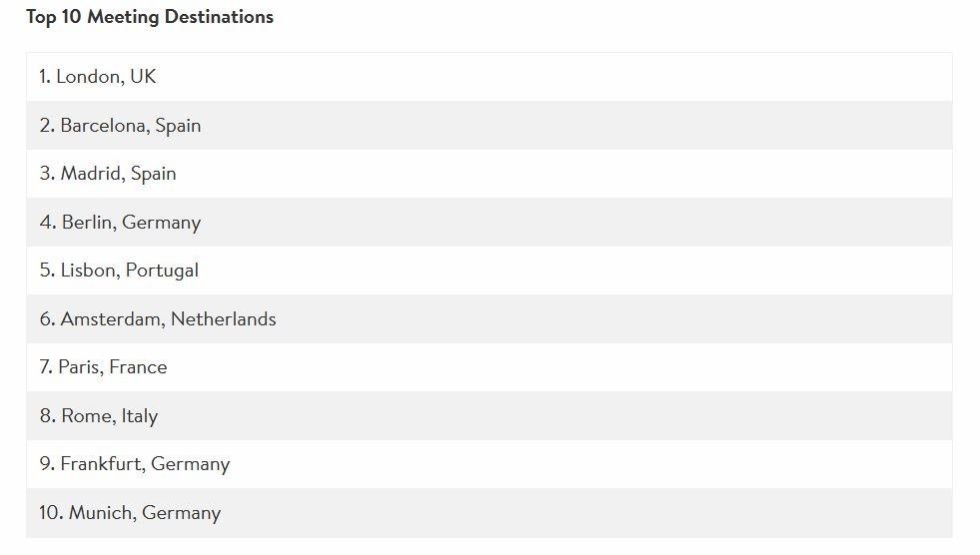Click the word Germany in the Frankfurt row

click(x=191, y=464)
